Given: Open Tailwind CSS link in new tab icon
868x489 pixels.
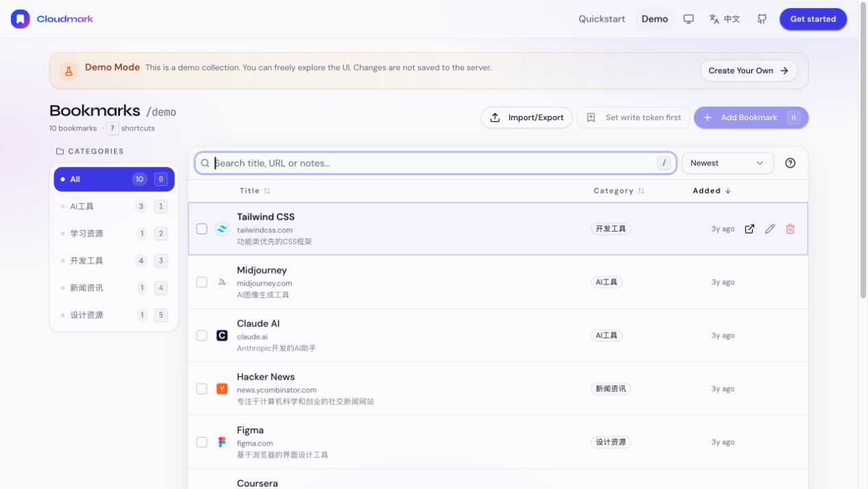Looking at the screenshot, I should tap(749, 229).
